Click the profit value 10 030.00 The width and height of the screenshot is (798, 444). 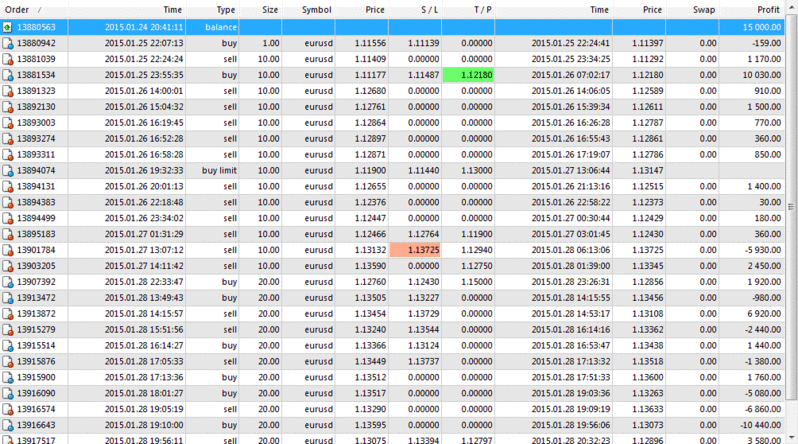(761, 75)
